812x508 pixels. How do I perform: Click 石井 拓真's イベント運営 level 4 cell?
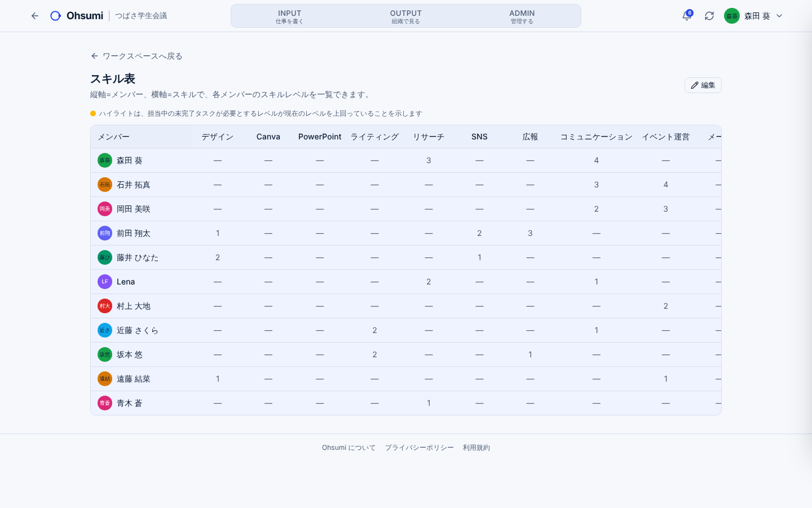(x=665, y=185)
